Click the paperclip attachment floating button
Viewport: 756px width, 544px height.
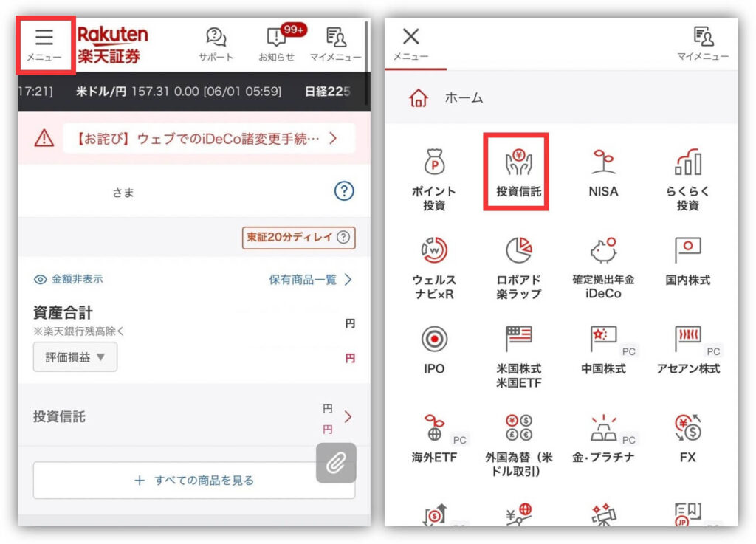click(336, 463)
